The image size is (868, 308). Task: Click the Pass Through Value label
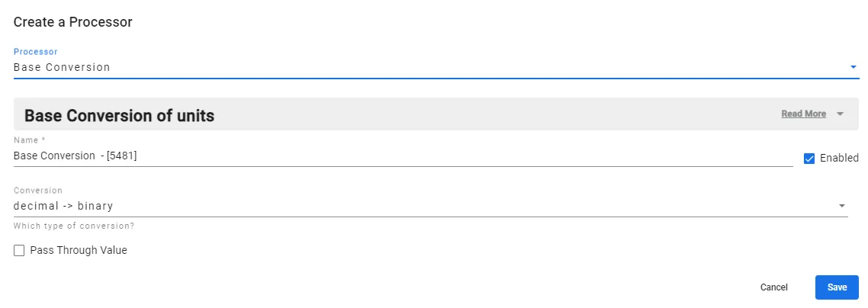point(79,251)
